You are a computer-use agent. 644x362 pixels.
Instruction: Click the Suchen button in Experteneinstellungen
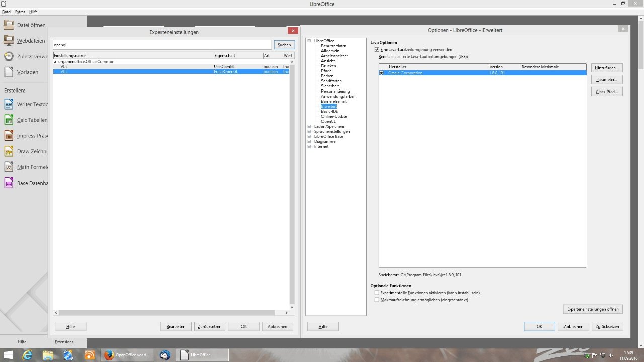pos(284,45)
